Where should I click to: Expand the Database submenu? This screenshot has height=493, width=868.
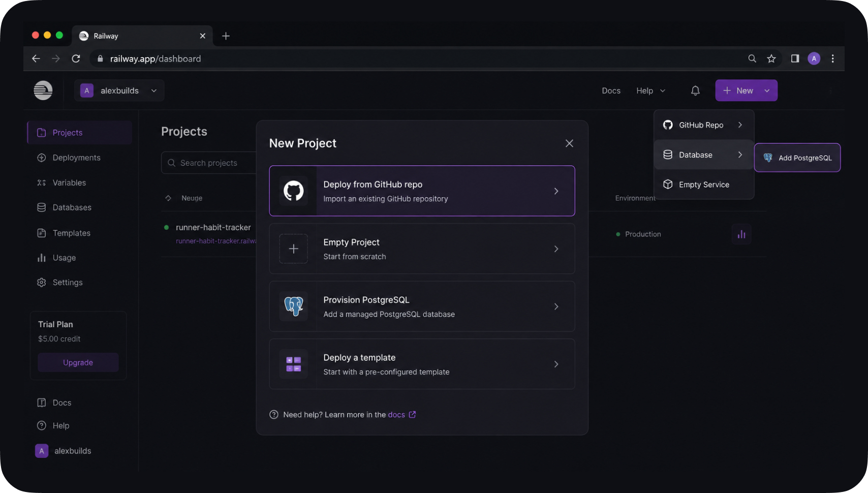(704, 155)
